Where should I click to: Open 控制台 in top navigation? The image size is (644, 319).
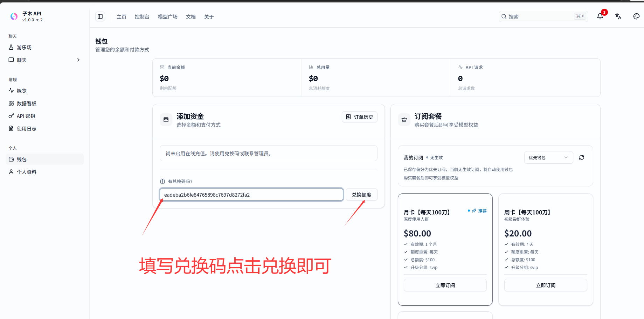tap(142, 16)
